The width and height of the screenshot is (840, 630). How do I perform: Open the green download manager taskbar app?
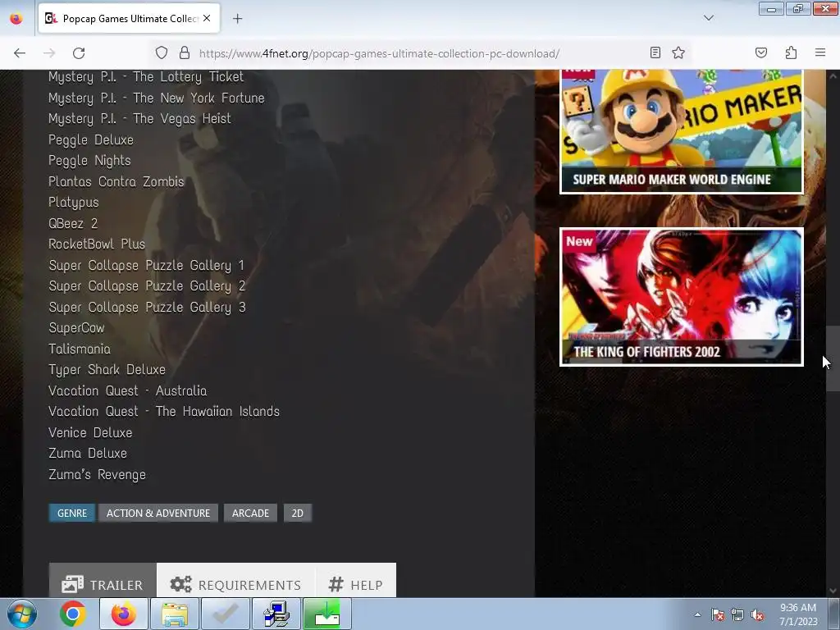(x=327, y=614)
